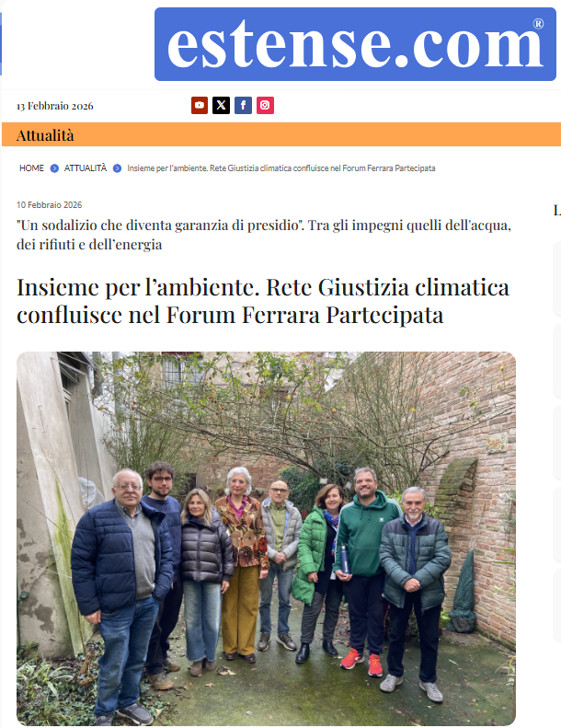561x728 pixels.
Task: Visit the Facebook page icon
Action: point(243,106)
